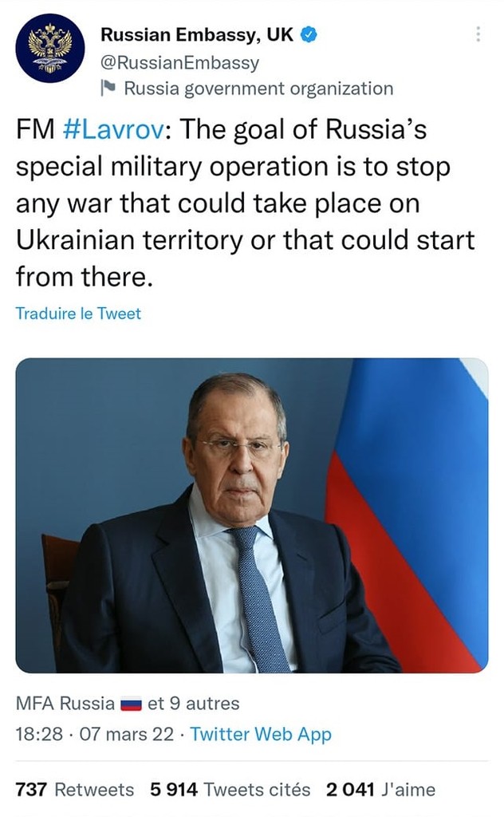Open the "Russian Embassy, UK" display name
The height and width of the screenshot is (817, 504).
197,35
